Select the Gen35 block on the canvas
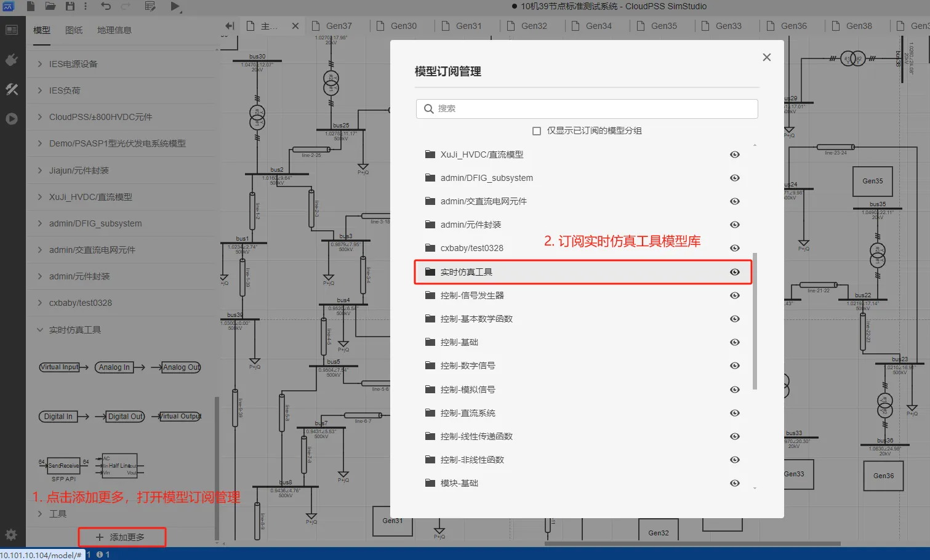Image resolution: width=930 pixels, height=560 pixels. pyautogui.click(x=872, y=181)
